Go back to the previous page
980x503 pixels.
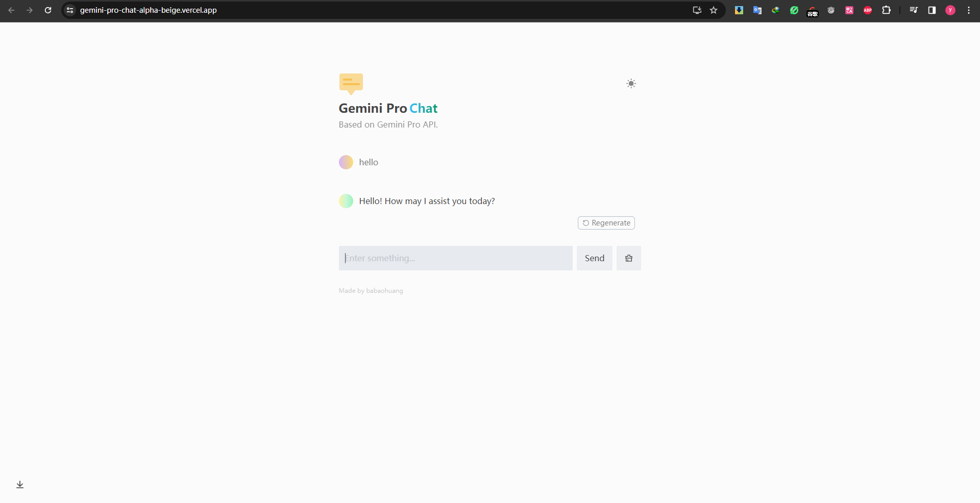tap(11, 10)
